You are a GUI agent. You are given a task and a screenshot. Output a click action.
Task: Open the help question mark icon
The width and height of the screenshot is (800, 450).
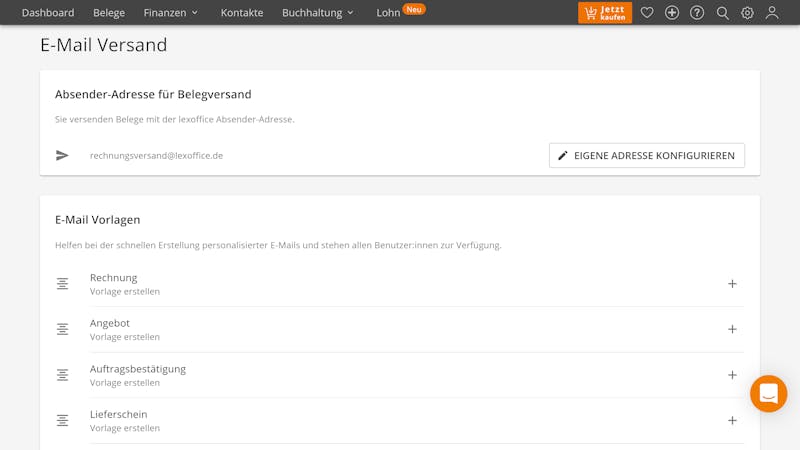697,13
